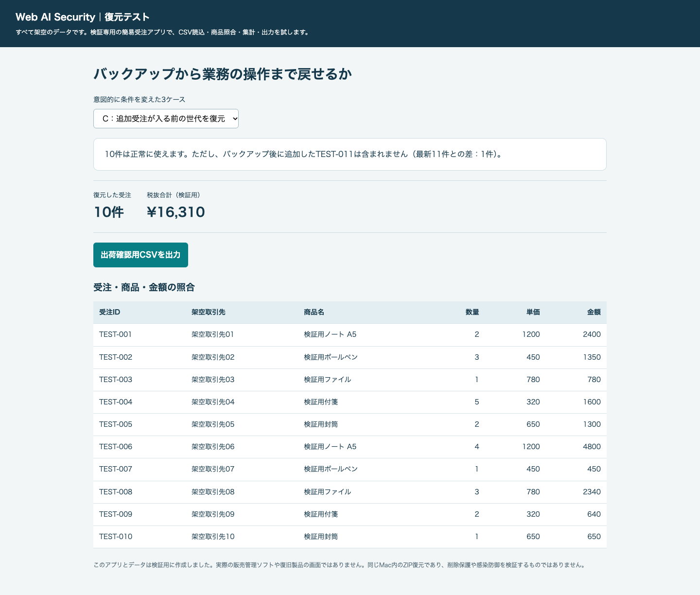Select order ID TEST-009

pos(116,514)
